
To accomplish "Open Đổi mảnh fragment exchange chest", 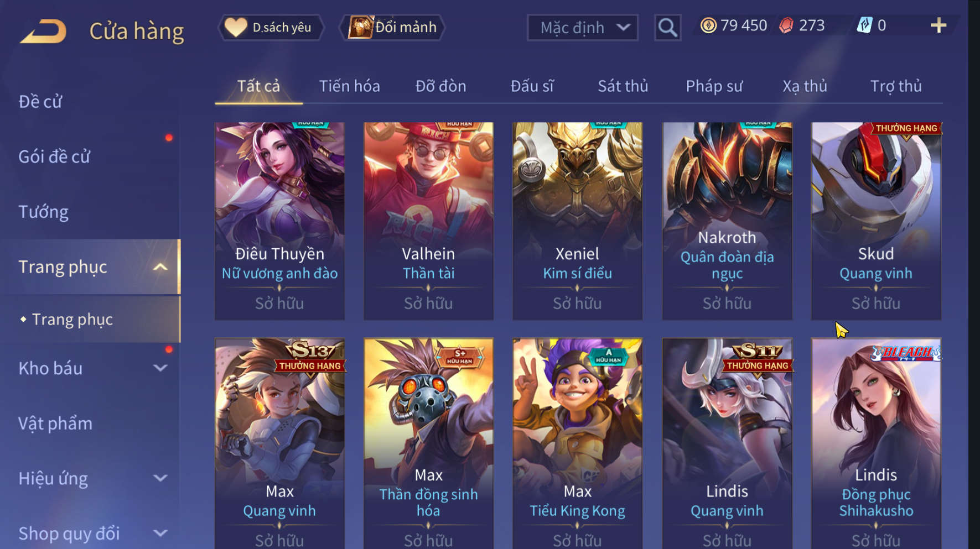I will tap(392, 27).
